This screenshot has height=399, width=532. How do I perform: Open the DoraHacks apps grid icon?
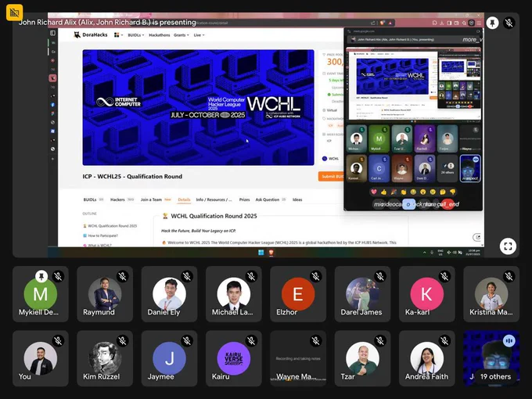(x=117, y=35)
